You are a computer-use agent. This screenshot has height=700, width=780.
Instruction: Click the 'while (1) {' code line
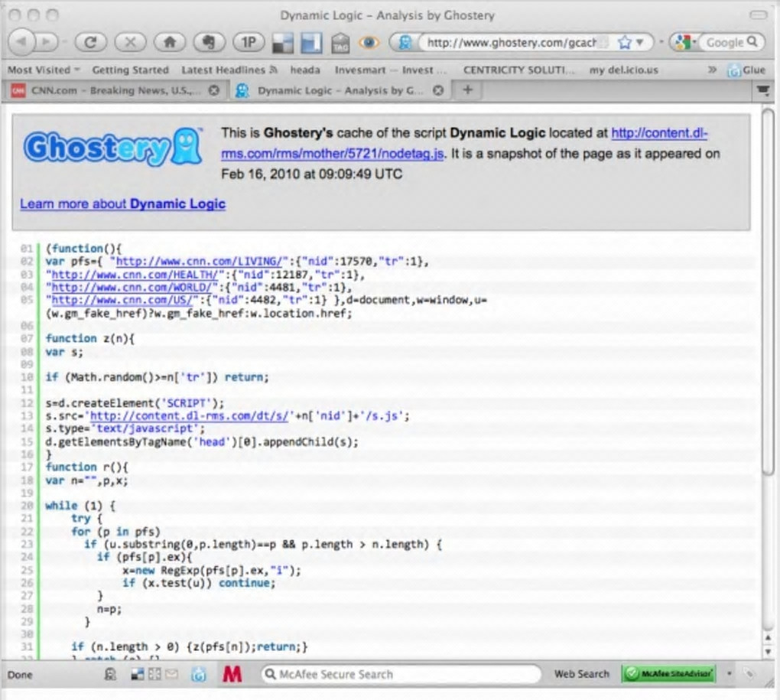tap(80, 506)
